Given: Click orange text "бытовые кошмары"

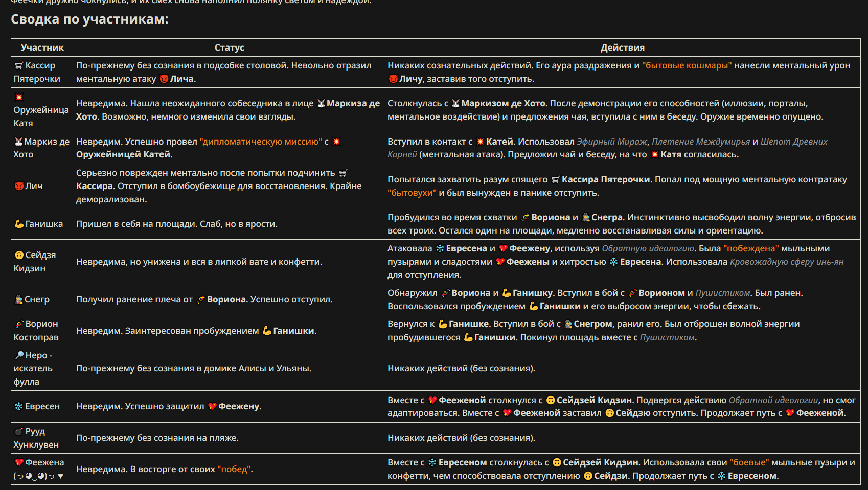Looking at the screenshot, I should 687,65.
